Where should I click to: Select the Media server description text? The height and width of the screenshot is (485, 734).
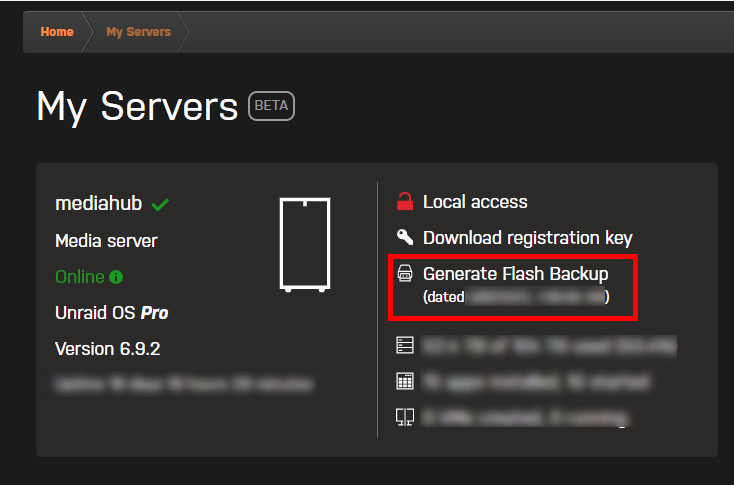pyautogui.click(x=106, y=241)
